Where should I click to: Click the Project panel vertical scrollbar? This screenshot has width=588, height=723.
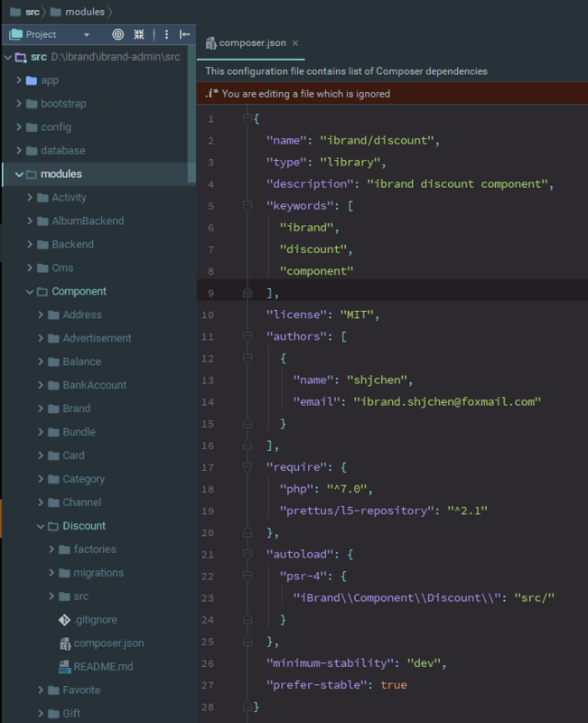pyautogui.click(x=191, y=115)
